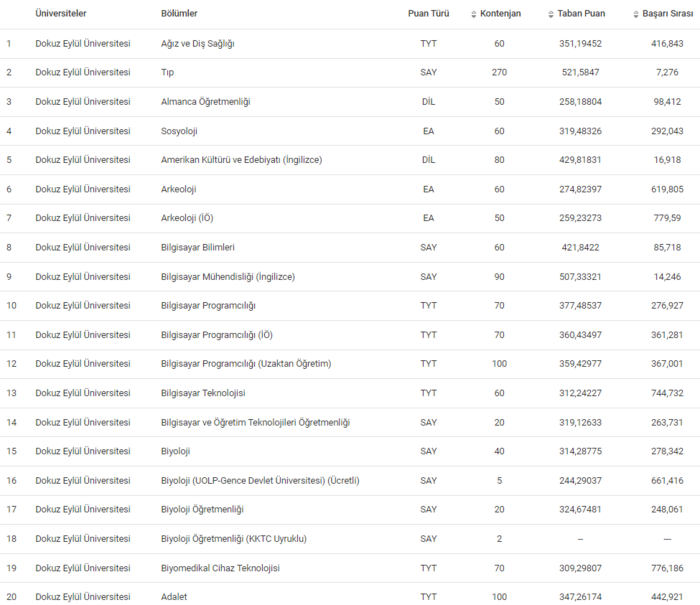This screenshot has width=700, height=605.
Task: Click success rank 263,731
Action: click(x=667, y=422)
